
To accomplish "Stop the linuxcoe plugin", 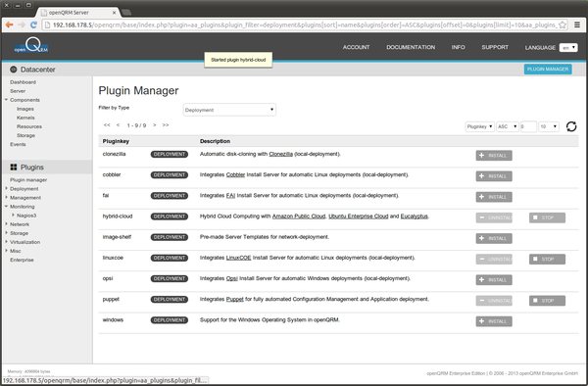I will point(547,259).
